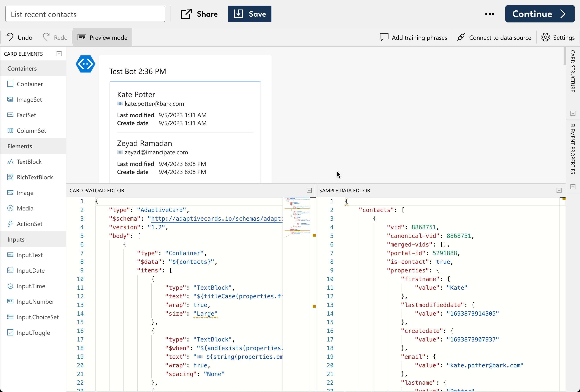The height and width of the screenshot is (392, 580).
Task: Select the TextBlock element
Action: pyautogui.click(x=33, y=162)
